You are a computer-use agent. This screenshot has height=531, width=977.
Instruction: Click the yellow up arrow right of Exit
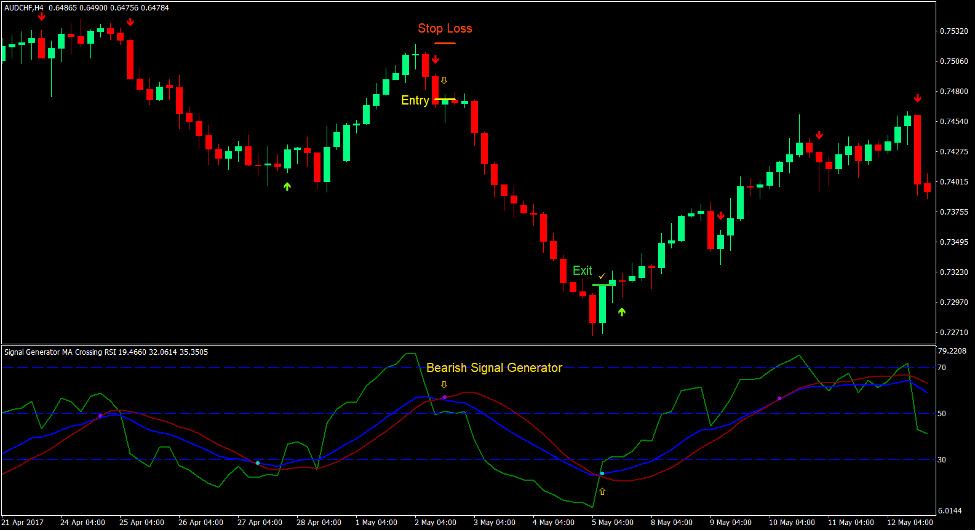click(621, 312)
